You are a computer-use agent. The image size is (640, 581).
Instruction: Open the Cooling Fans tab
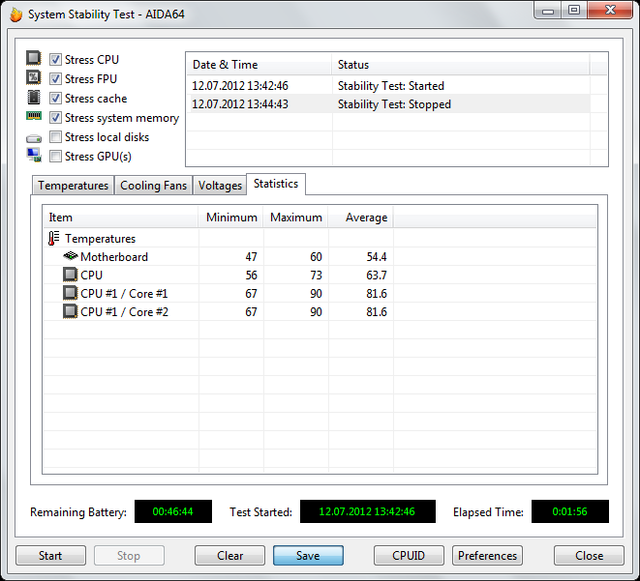tap(153, 185)
